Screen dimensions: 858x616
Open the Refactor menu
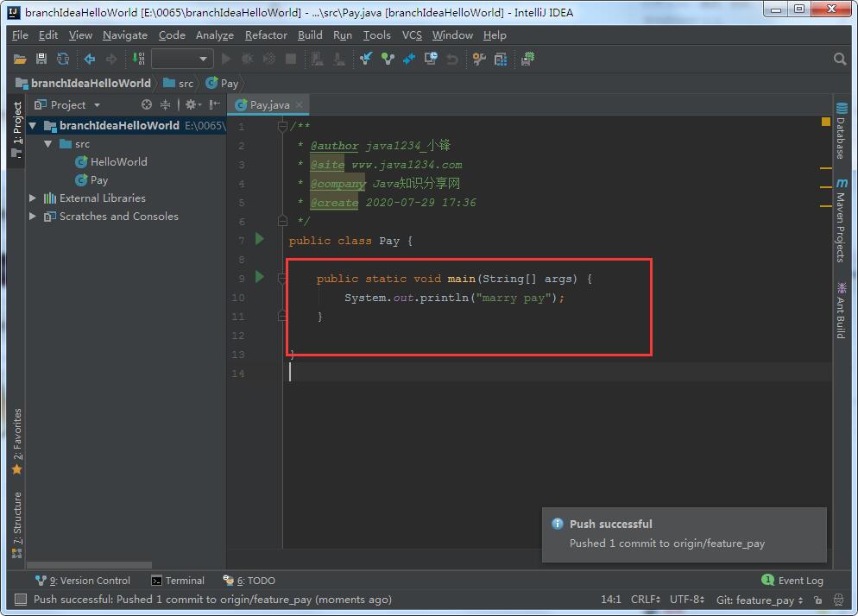(266, 35)
